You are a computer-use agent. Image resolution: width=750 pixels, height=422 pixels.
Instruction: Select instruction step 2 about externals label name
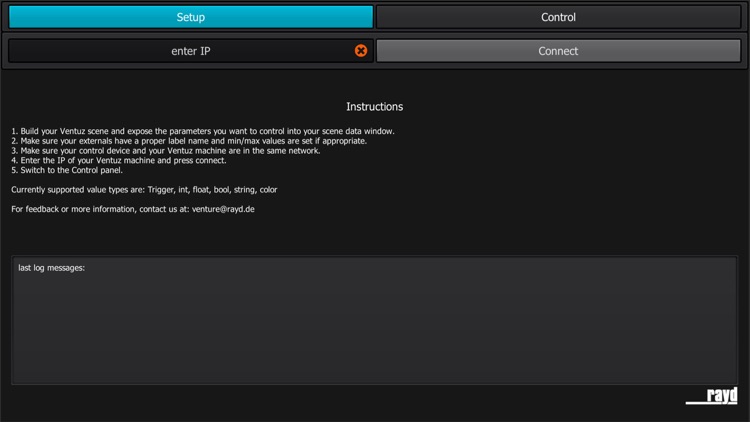(x=189, y=141)
